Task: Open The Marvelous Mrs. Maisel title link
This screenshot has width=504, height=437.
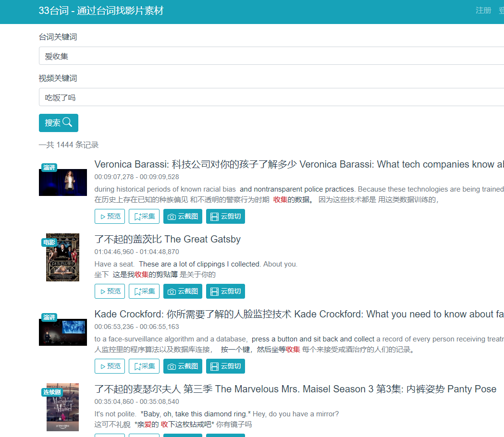Action: pyautogui.click(x=295, y=389)
